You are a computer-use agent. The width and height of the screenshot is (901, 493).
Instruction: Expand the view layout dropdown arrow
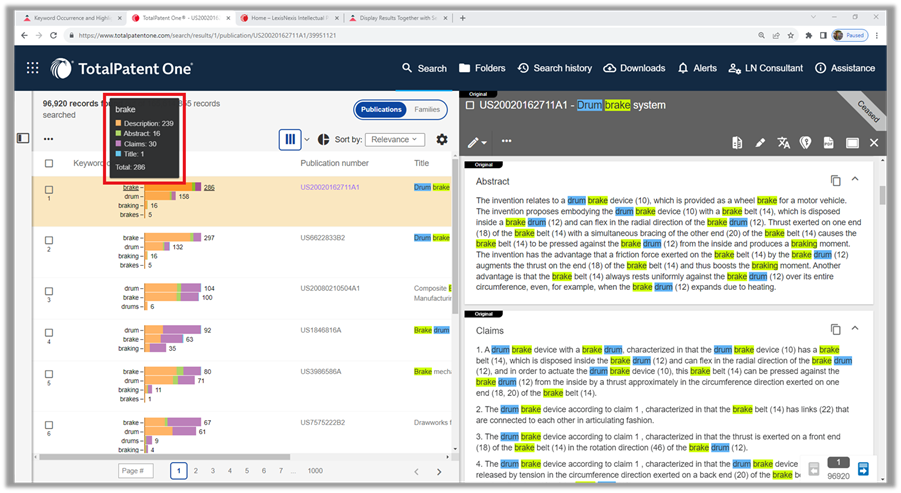(x=307, y=140)
